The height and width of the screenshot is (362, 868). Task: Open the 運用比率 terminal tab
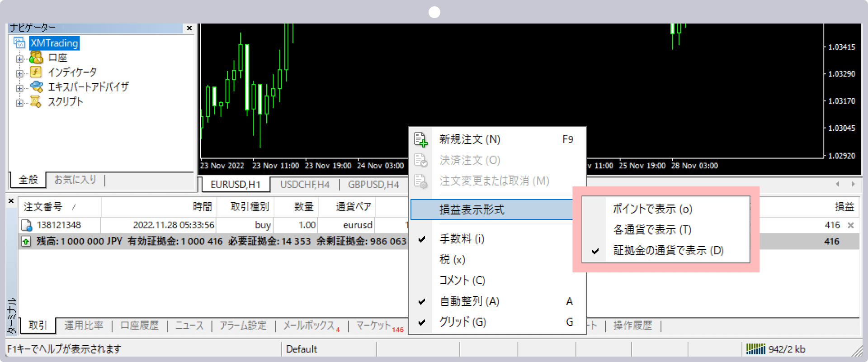tap(84, 325)
